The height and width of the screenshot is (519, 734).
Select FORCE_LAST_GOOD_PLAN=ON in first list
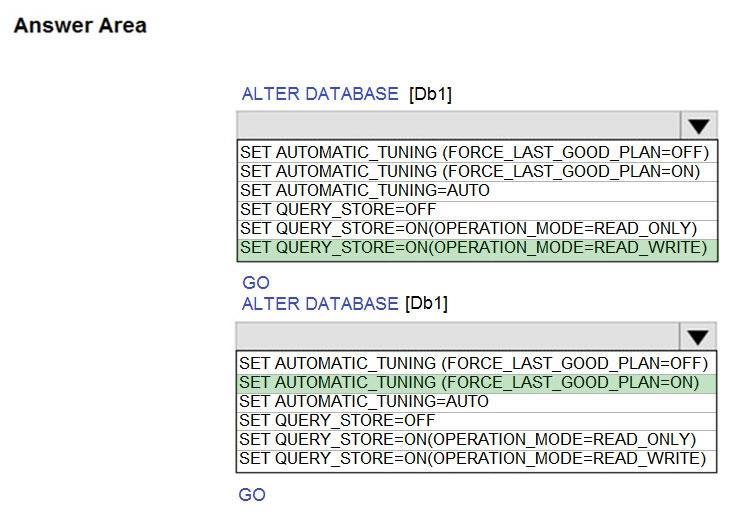477,172
